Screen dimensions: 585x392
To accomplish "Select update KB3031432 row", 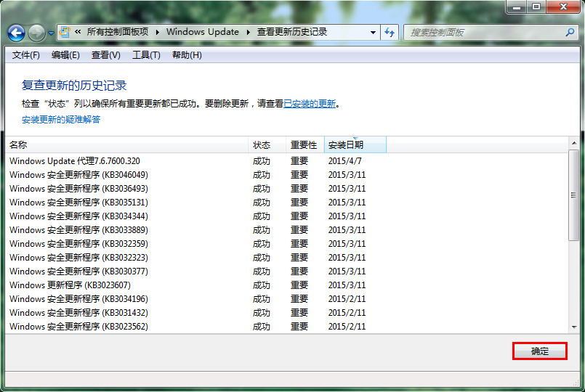I will click(x=286, y=313).
